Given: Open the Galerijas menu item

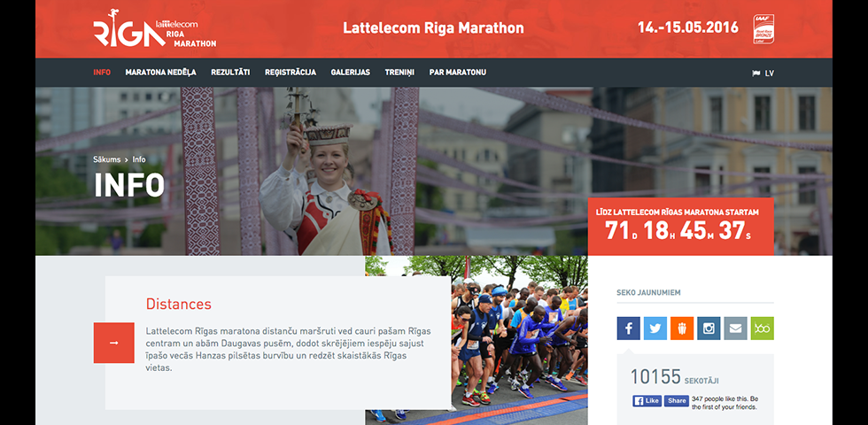Looking at the screenshot, I should pyautogui.click(x=351, y=73).
